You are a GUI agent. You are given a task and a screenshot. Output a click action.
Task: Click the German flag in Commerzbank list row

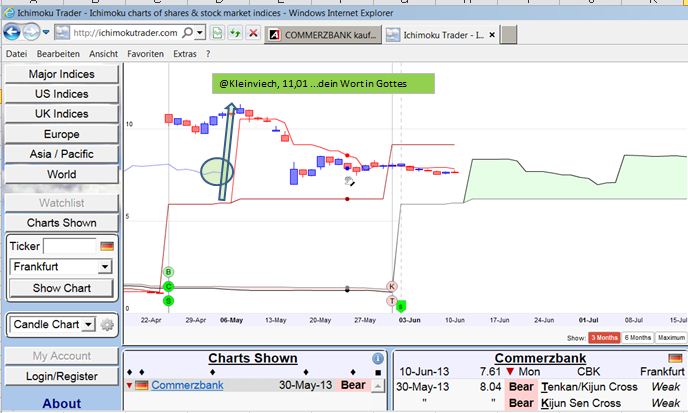(x=141, y=386)
